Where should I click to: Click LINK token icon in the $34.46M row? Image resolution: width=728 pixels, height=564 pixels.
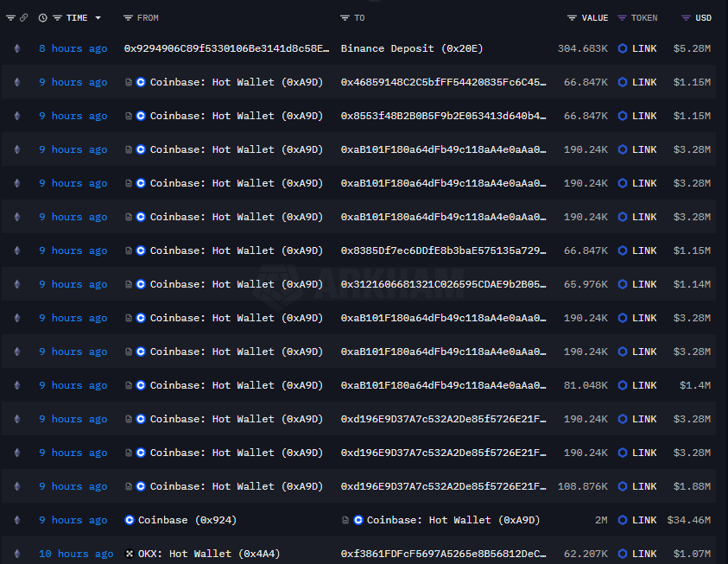tap(623, 520)
